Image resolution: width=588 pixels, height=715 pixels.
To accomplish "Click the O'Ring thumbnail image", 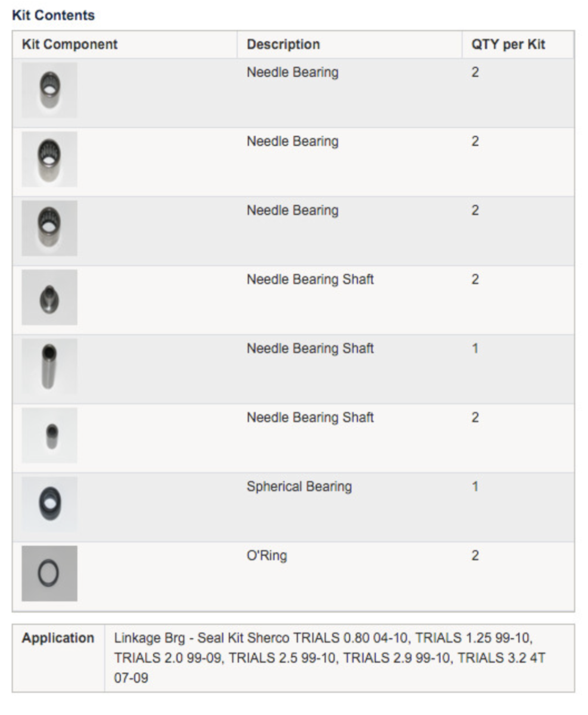I will pyautogui.click(x=49, y=574).
